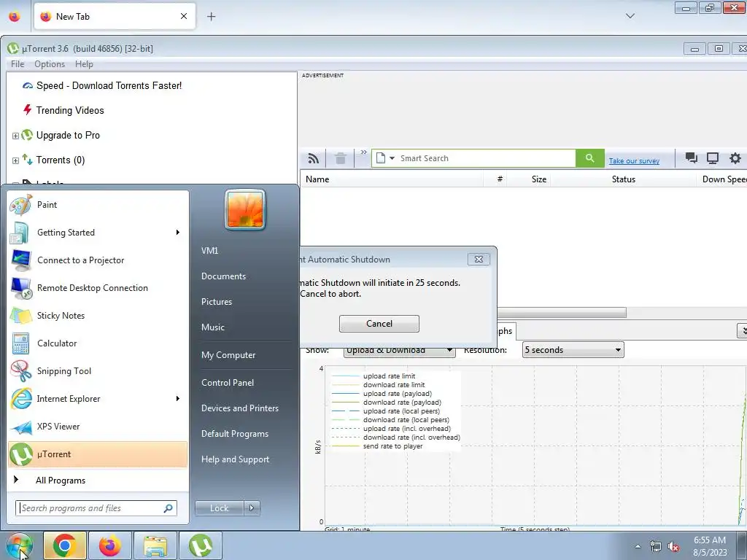Open Paint from the Start menu
The width and height of the screenshot is (747, 560).
98,205
